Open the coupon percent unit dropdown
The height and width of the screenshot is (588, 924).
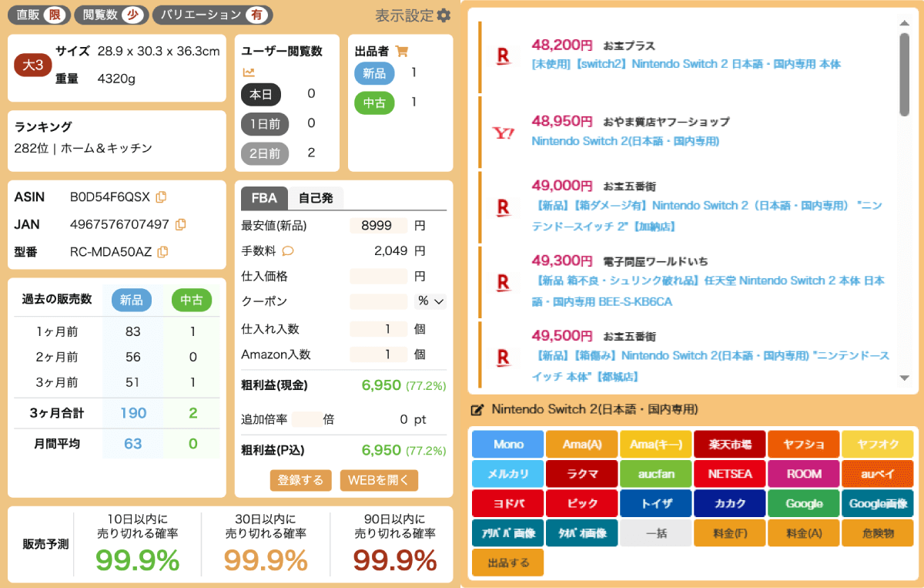tap(430, 301)
